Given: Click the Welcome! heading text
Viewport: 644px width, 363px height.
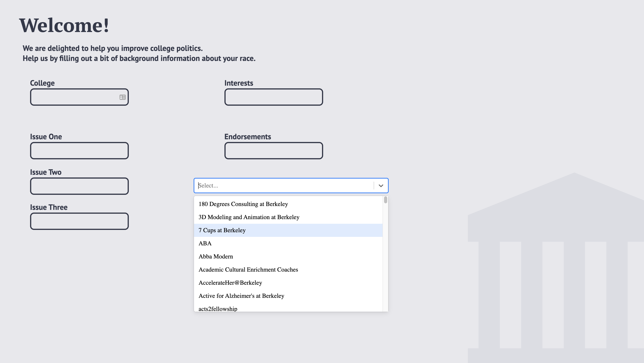Looking at the screenshot, I should [64, 25].
